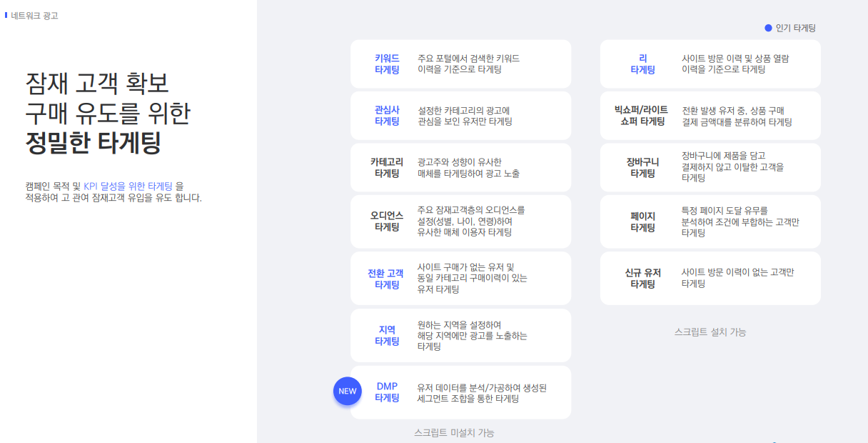Click the blue bar icon beside 네트워크 광고
This screenshot has width=868, height=443.
tap(6, 15)
